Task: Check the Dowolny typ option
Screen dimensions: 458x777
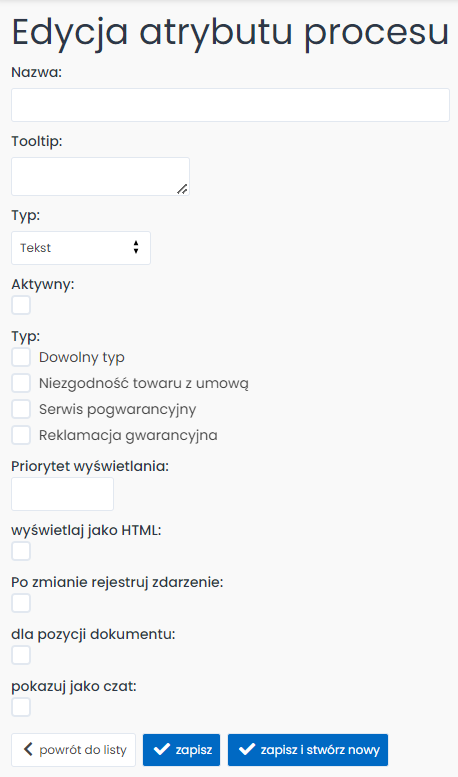Action: click(21, 357)
